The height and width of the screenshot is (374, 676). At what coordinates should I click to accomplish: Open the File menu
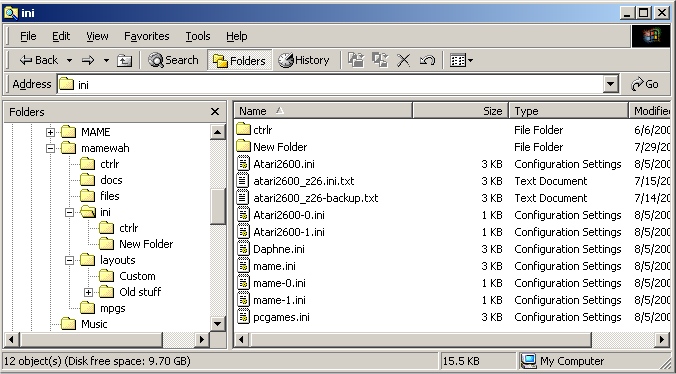pos(28,36)
